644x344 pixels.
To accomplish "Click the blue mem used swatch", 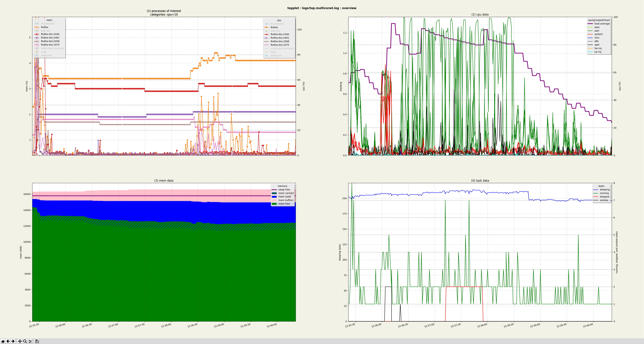I will [274, 197].
